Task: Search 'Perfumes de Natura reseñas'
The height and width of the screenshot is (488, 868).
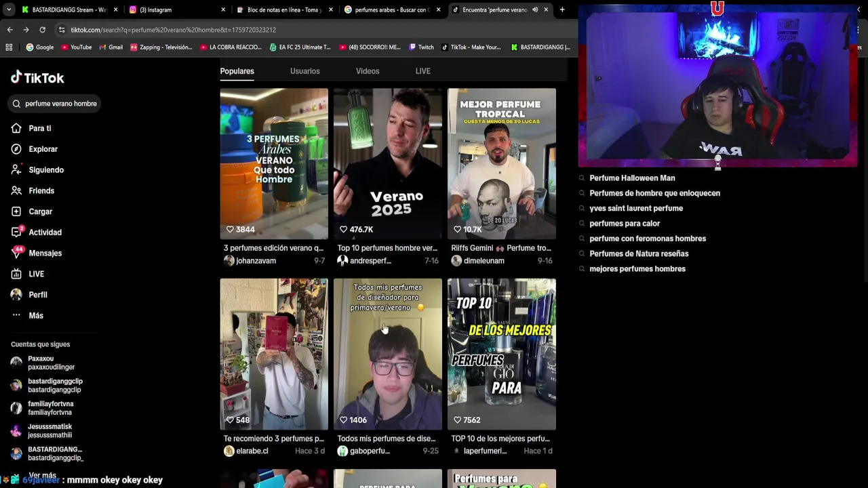Action: click(x=639, y=253)
